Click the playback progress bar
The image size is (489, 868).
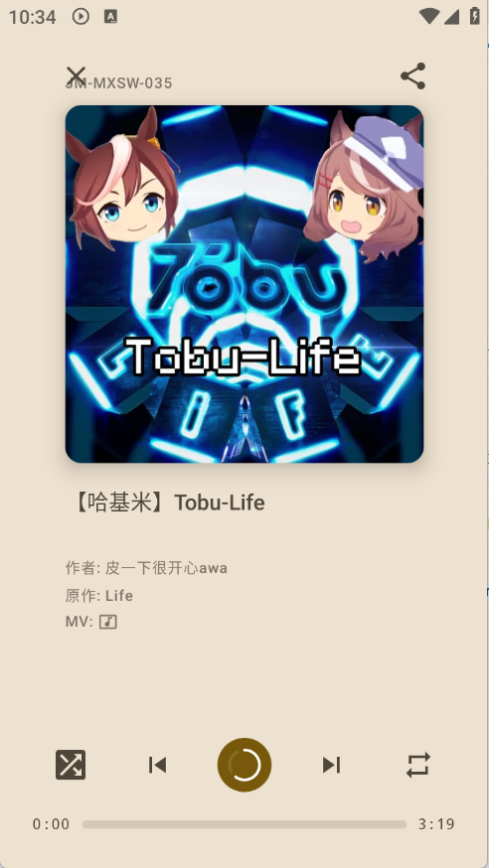[244, 824]
